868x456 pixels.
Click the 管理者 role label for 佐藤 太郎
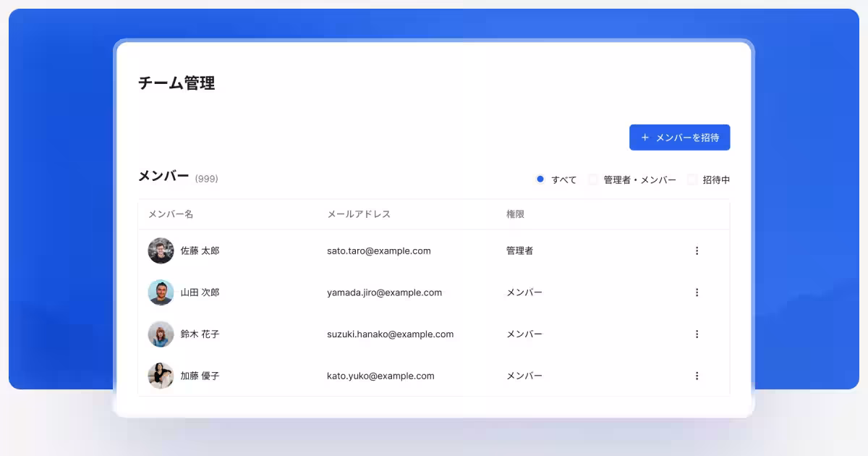pos(520,250)
